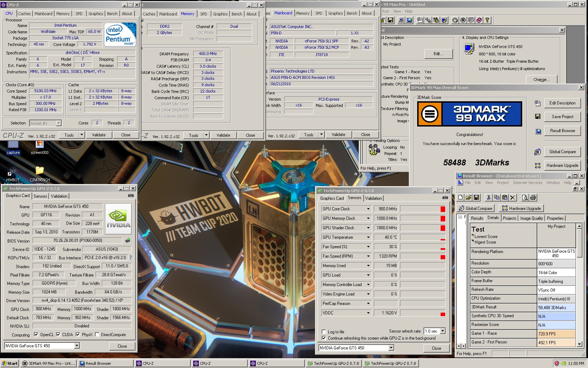The image size is (588, 368).
Task: Click the up arrow of Result Browser vertical scrollbar
Action: point(579,226)
